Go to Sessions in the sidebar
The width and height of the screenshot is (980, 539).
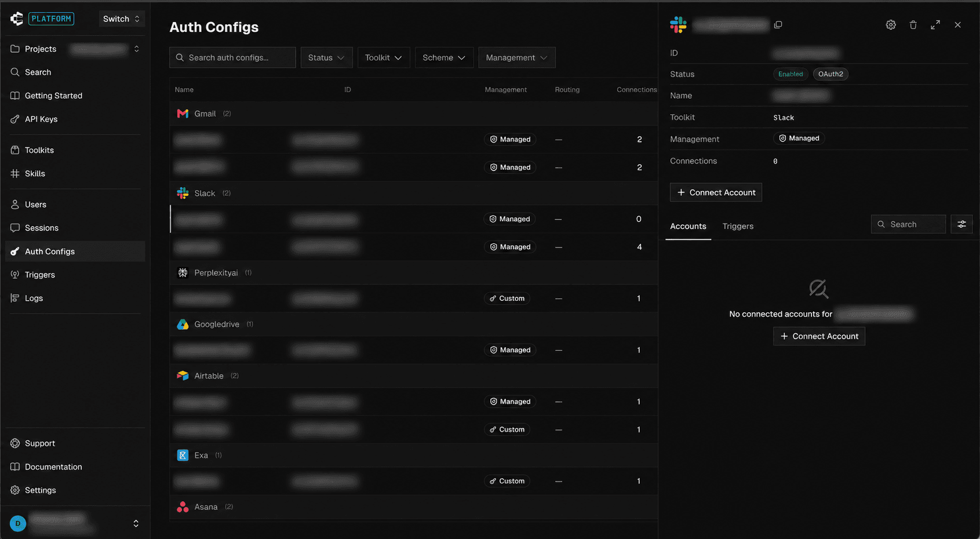[75, 228]
